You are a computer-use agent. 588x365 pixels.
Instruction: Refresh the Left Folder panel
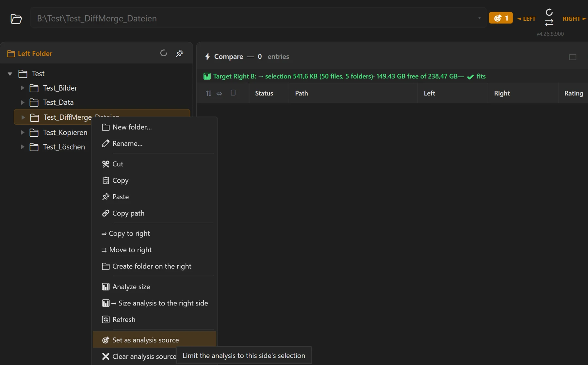pyautogui.click(x=164, y=53)
